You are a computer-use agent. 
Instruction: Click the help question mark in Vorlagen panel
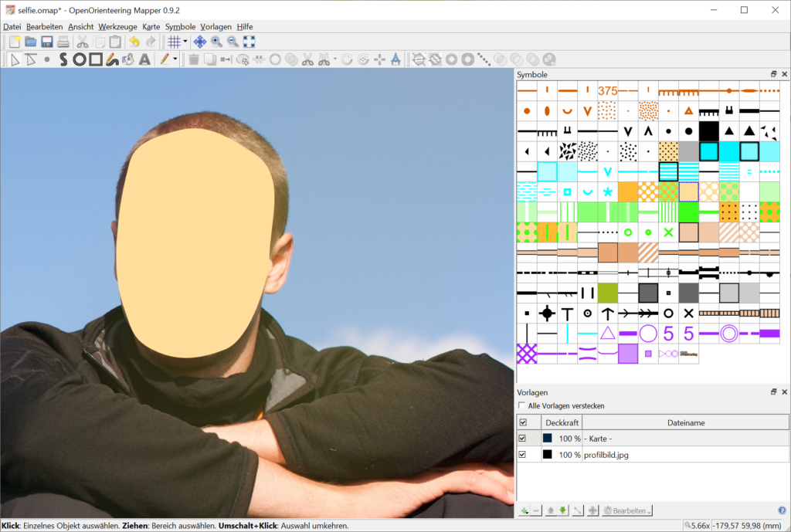tap(782, 510)
